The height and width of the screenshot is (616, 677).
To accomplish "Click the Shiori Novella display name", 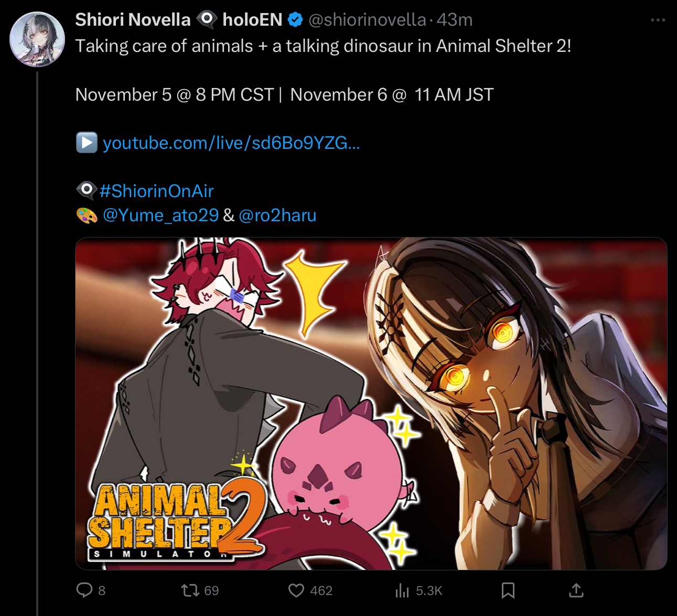I will pyautogui.click(x=133, y=20).
